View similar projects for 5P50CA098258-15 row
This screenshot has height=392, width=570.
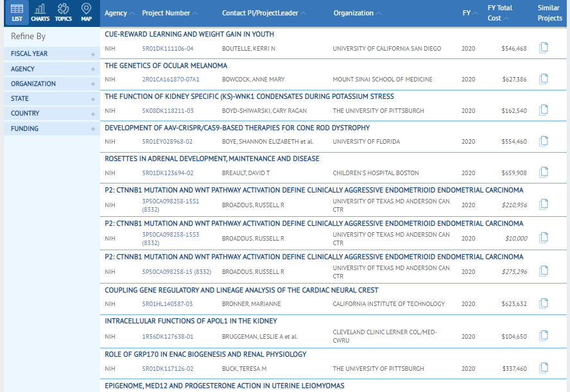pyautogui.click(x=544, y=271)
